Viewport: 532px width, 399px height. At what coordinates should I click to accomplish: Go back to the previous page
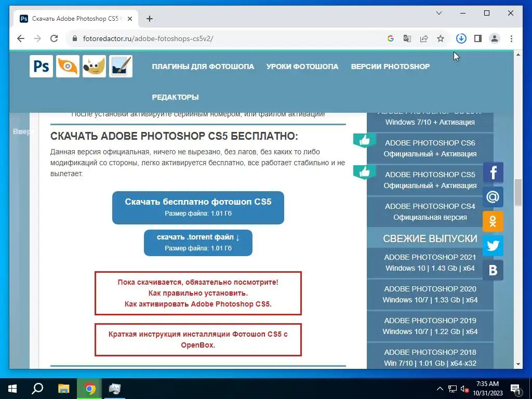click(x=21, y=38)
